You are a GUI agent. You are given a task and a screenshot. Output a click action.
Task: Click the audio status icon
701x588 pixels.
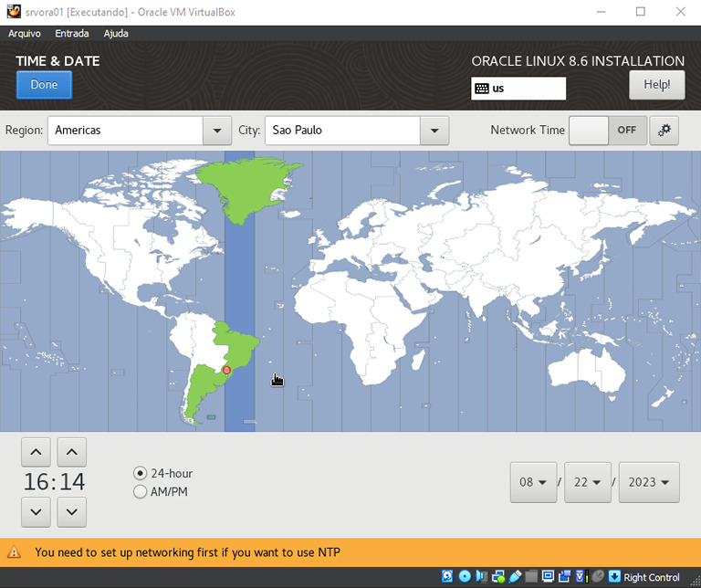click(x=482, y=576)
